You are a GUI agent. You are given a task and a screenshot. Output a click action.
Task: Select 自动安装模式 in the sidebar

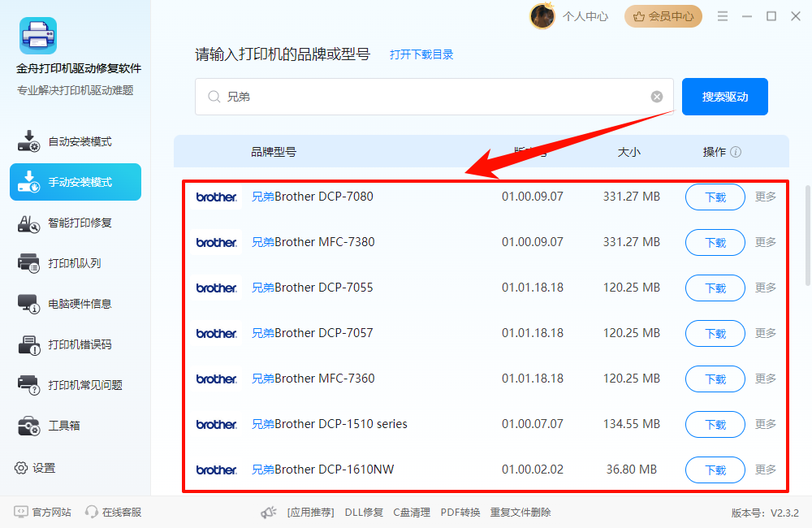76,141
